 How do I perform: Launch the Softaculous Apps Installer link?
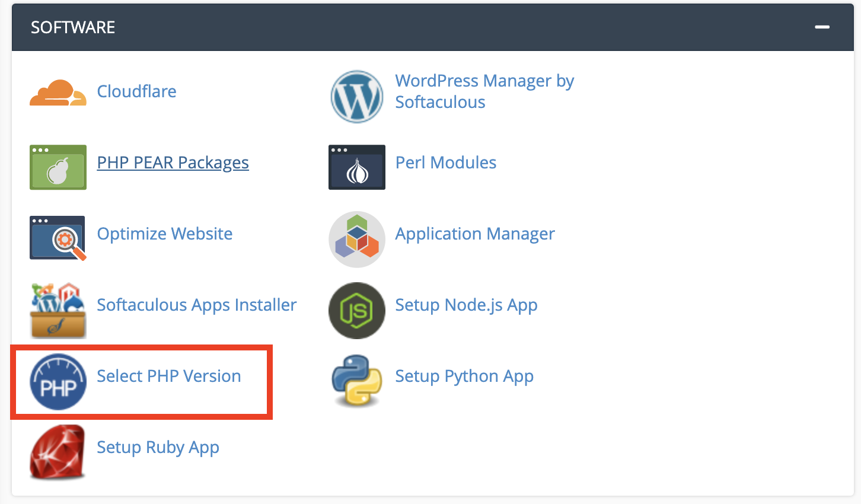[197, 305]
